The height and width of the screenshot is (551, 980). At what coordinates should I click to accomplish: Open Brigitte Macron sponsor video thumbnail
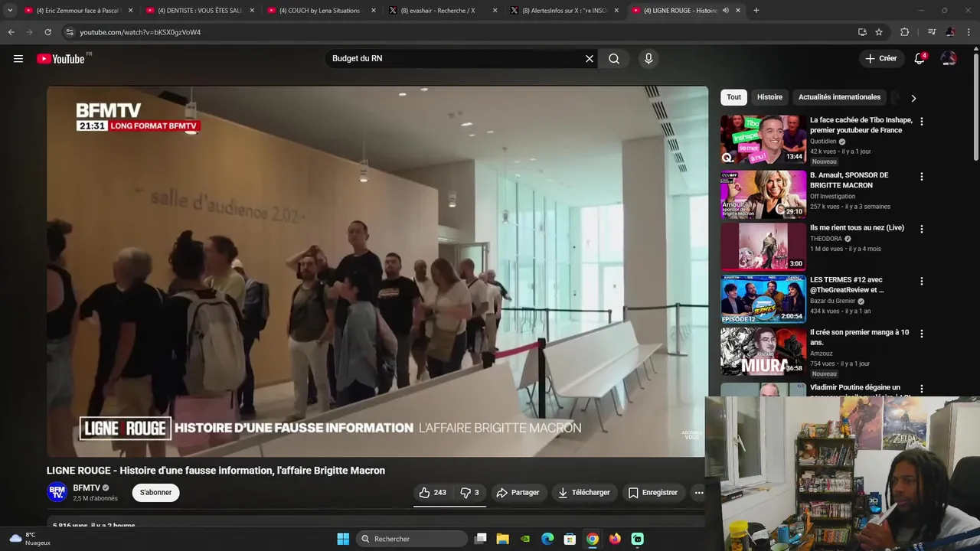763,194
